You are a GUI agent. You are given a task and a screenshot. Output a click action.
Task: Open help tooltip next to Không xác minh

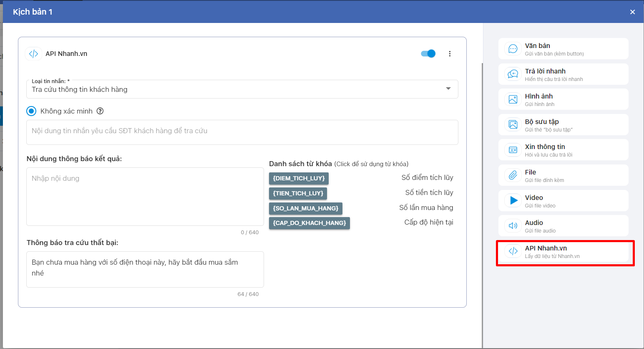pos(100,111)
